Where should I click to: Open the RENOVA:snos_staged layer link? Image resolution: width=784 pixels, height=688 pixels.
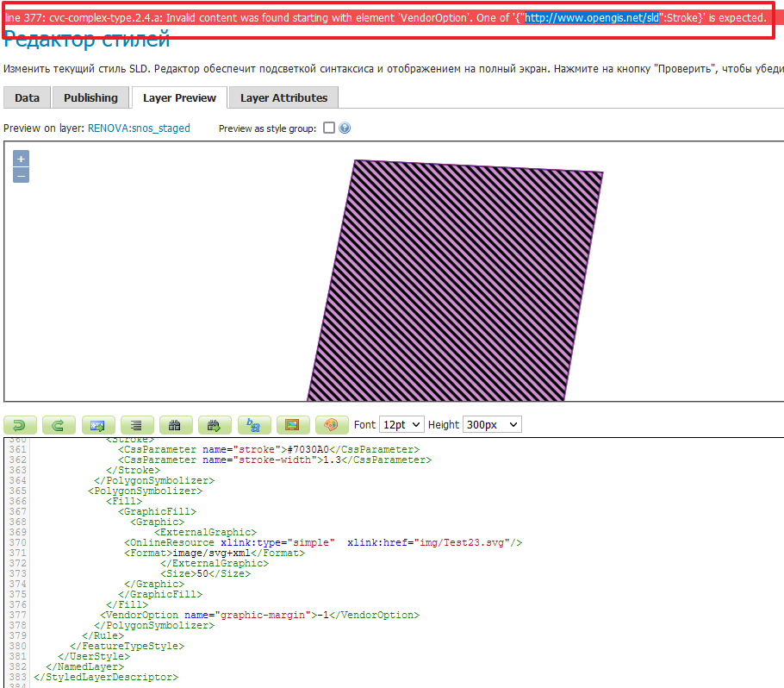pos(139,128)
